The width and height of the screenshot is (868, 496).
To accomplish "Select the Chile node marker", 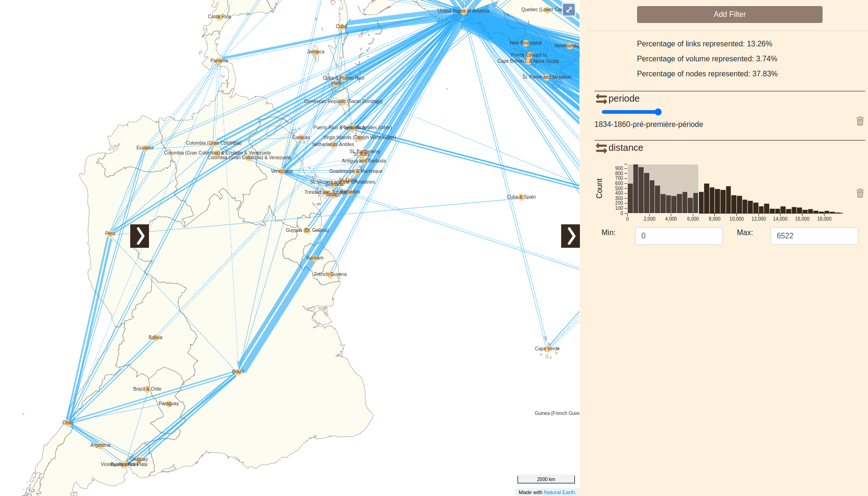I will click(69, 423).
